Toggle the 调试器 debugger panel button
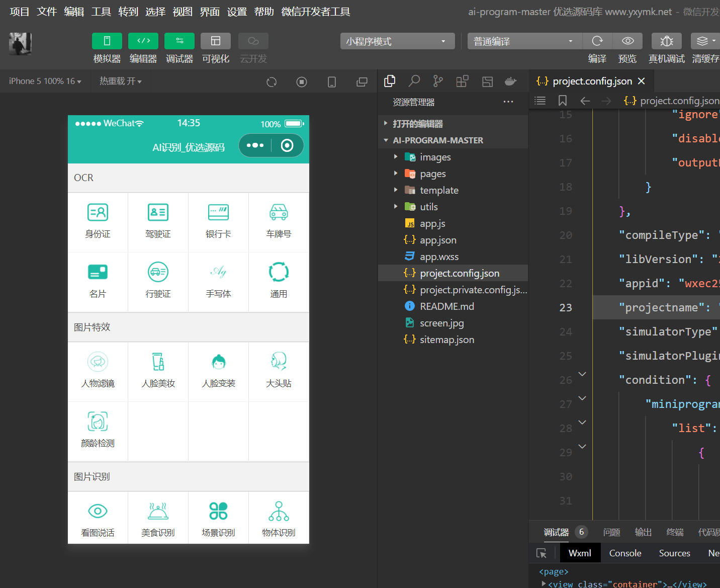 click(179, 41)
